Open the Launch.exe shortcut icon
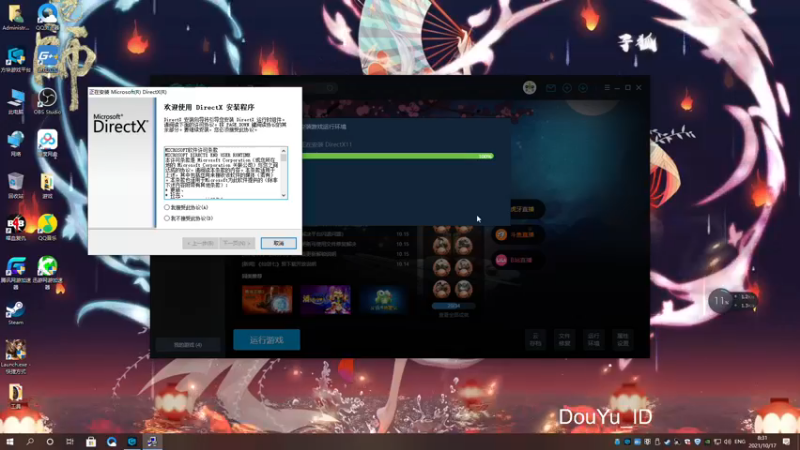Image resolution: width=800 pixels, height=450 pixels. tap(15, 356)
